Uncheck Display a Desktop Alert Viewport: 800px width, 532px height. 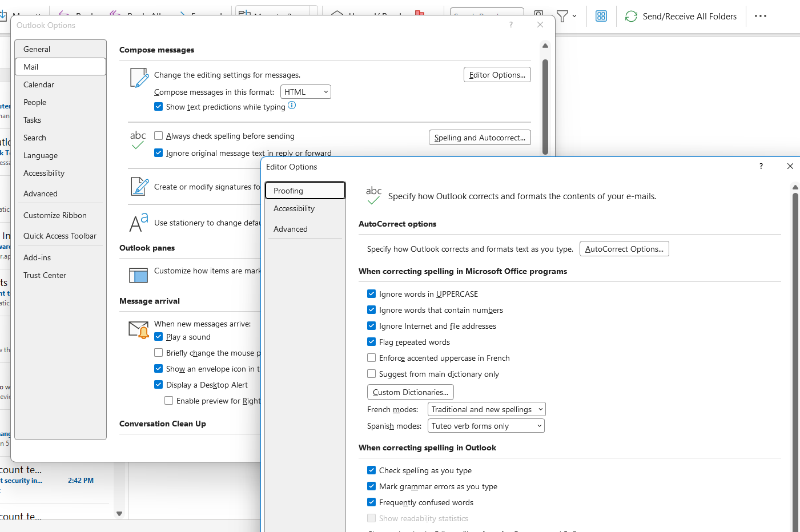[x=159, y=385]
